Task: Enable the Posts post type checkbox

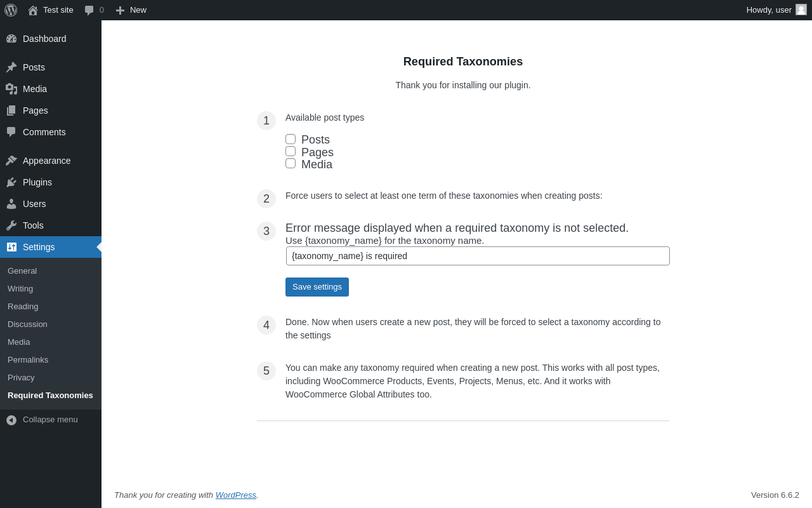Action: (291, 139)
